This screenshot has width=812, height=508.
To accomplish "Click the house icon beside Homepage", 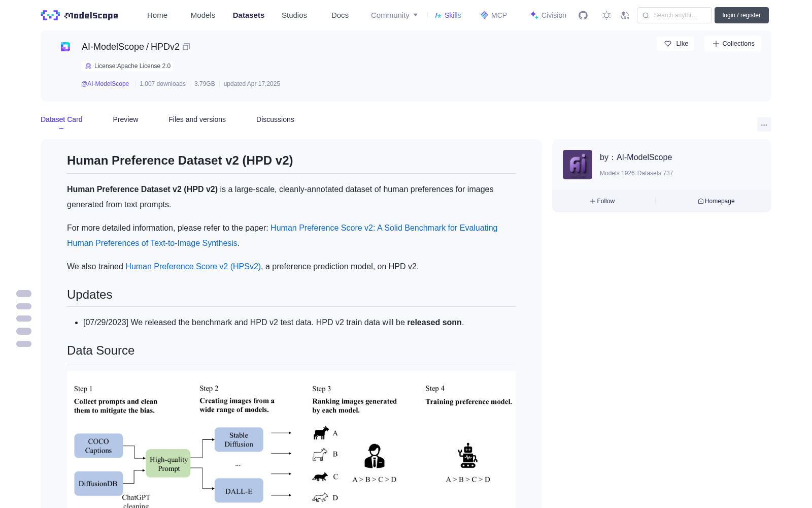I will (x=701, y=201).
